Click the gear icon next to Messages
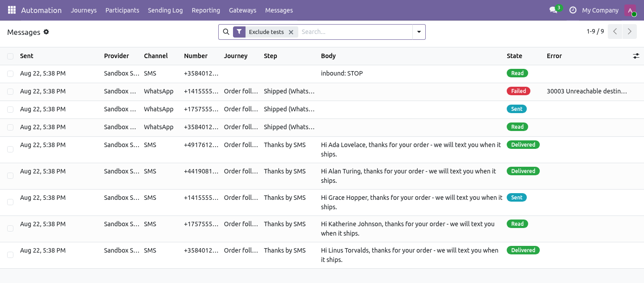The width and height of the screenshot is (644, 283). click(x=46, y=32)
